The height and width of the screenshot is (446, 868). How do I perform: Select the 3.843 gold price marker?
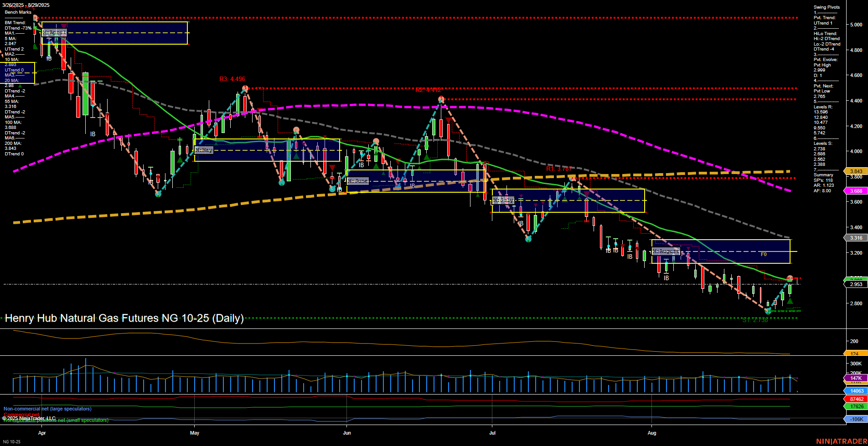(856, 171)
